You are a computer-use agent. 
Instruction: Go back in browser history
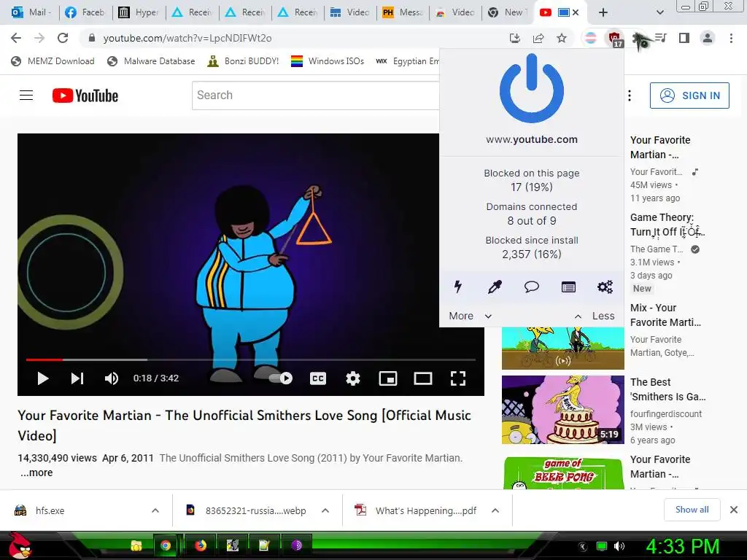[x=16, y=38]
